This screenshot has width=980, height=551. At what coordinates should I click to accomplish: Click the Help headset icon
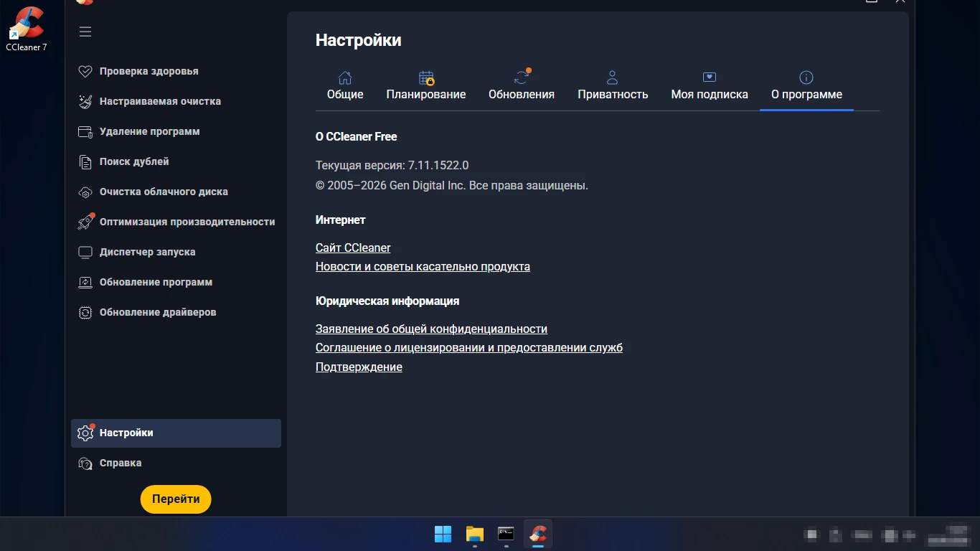tap(85, 463)
